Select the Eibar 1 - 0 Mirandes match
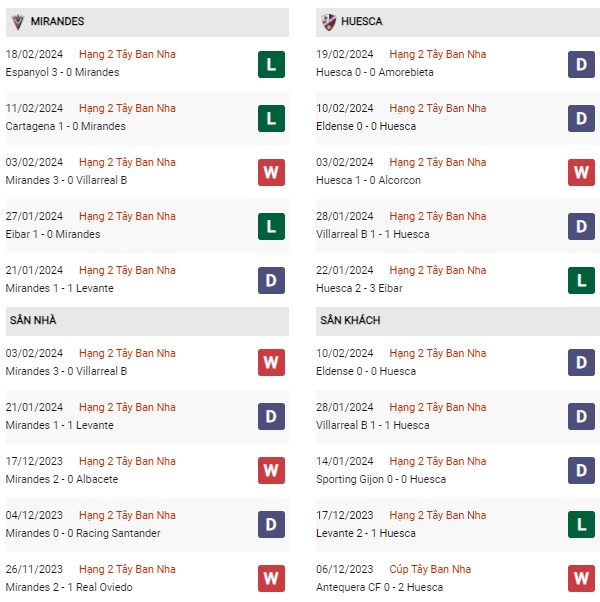The height and width of the screenshot is (602, 600). pyautogui.click(x=53, y=234)
